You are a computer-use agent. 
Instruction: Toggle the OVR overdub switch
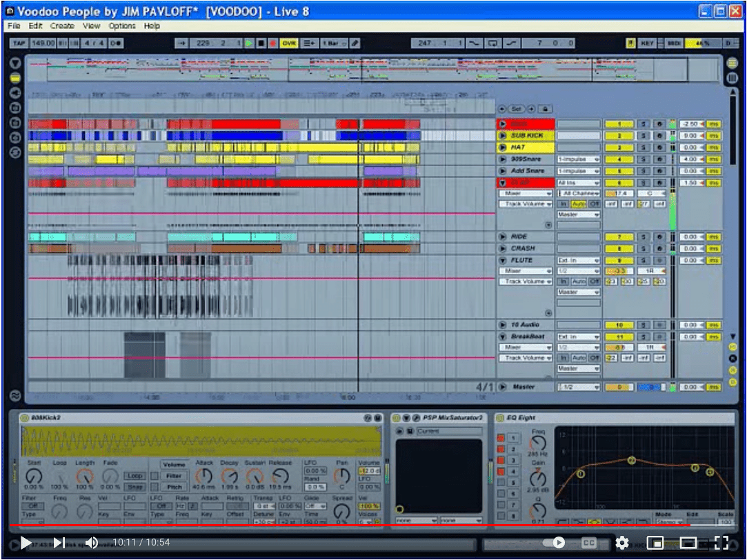(x=288, y=43)
